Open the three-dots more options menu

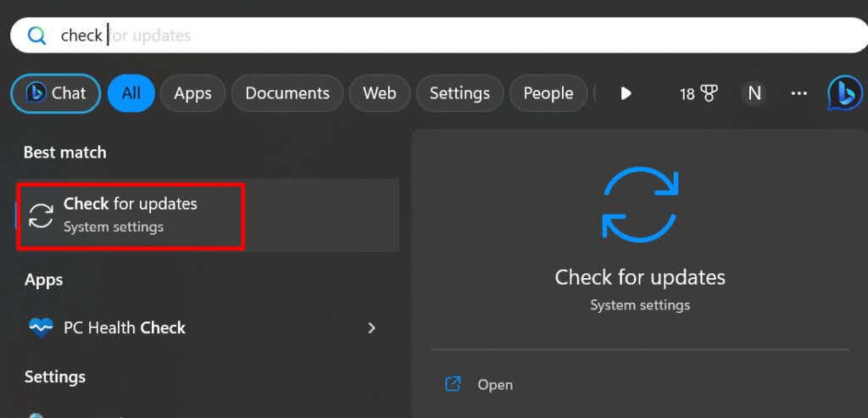(x=798, y=93)
